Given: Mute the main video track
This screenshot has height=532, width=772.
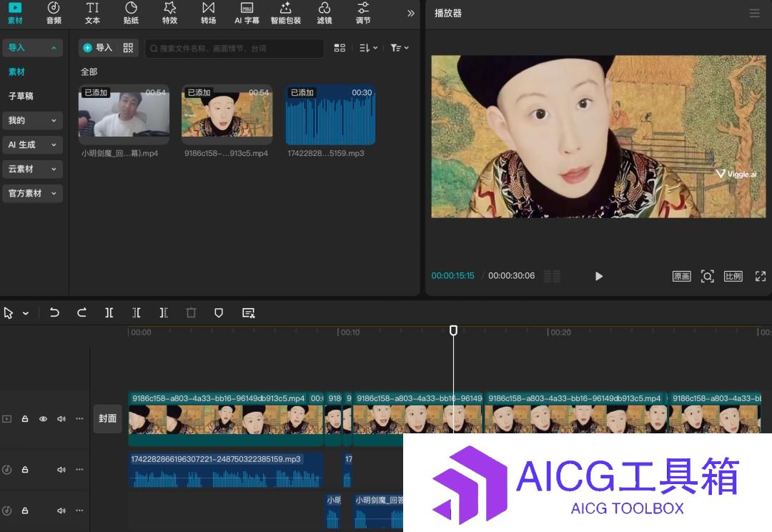Looking at the screenshot, I should coord(61,419).
